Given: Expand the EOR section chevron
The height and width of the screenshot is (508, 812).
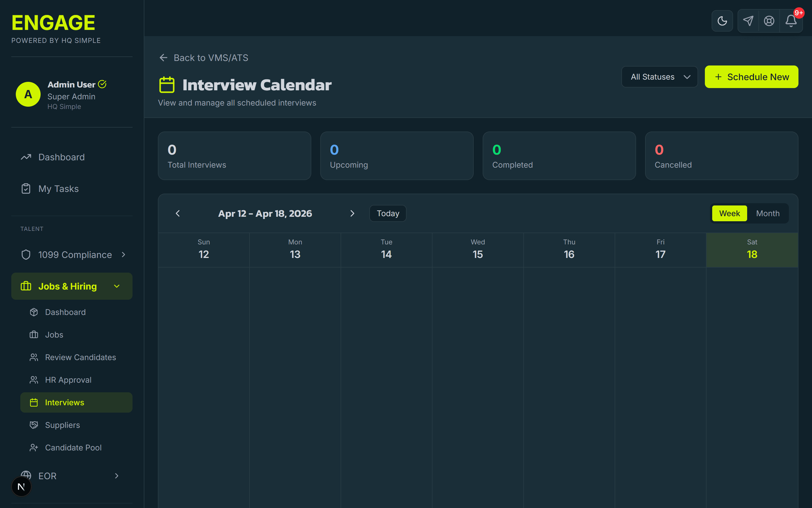Looking at the screenshot, I should pos(117,476).
